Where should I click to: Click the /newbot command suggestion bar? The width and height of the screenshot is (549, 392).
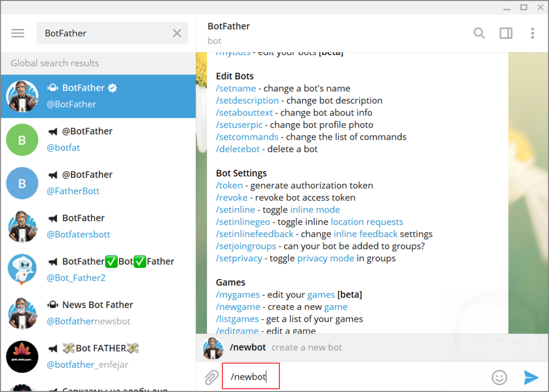coord(322,347)
